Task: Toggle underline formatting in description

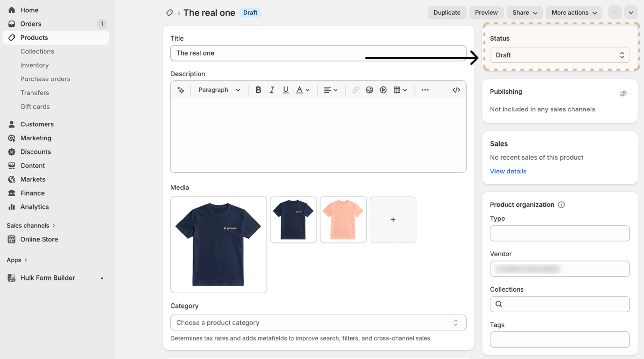Action: click(x=286, y=90)
